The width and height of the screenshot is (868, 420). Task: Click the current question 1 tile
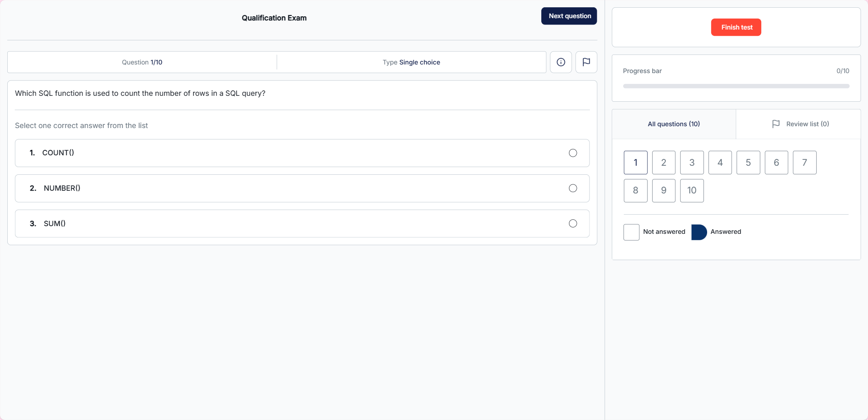coord(635,163)
